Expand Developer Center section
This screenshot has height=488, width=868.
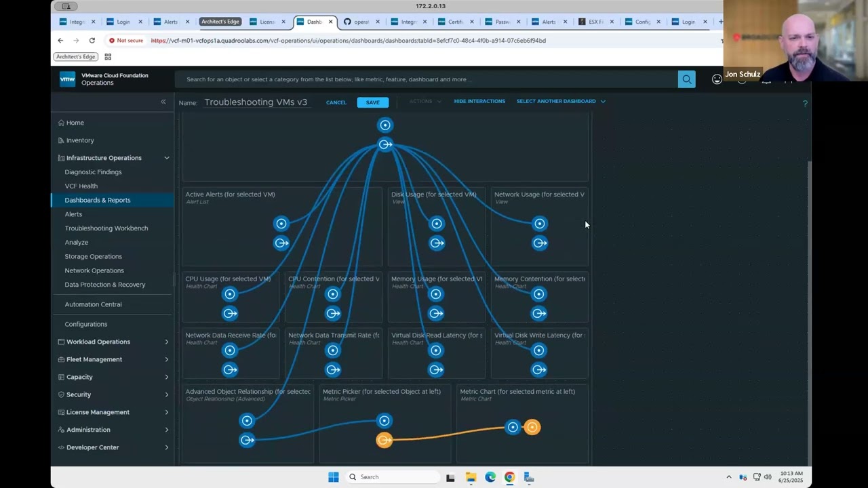[166, 447]
